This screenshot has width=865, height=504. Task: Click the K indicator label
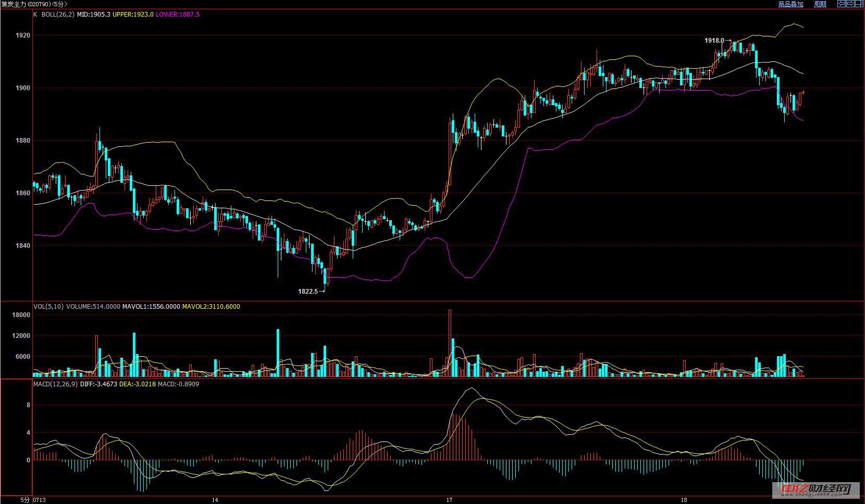point(35,15)
